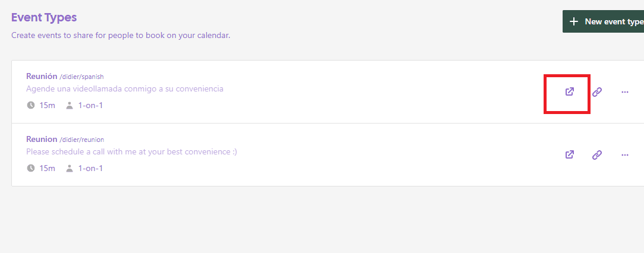This screenshot has width=644, height=253.
Task: Click the "Please schedule a call" description
Action: pos(131,151)
